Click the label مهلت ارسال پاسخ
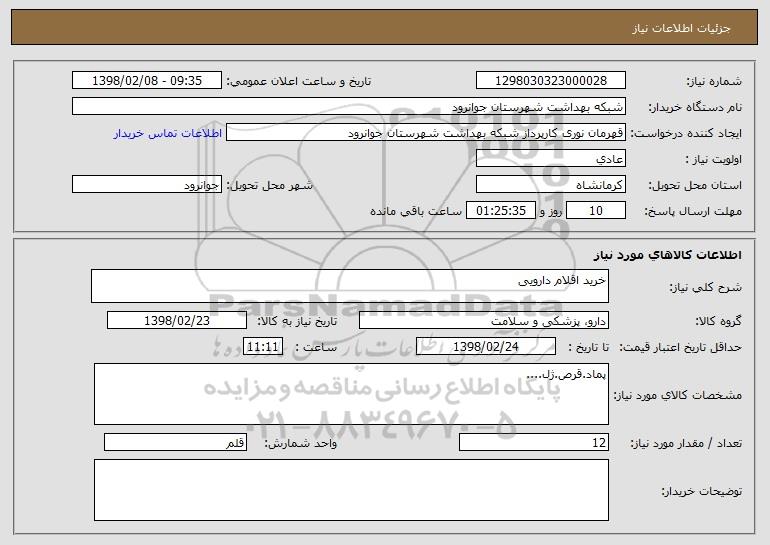Viewport: 770px width, 545px height. 693,212
